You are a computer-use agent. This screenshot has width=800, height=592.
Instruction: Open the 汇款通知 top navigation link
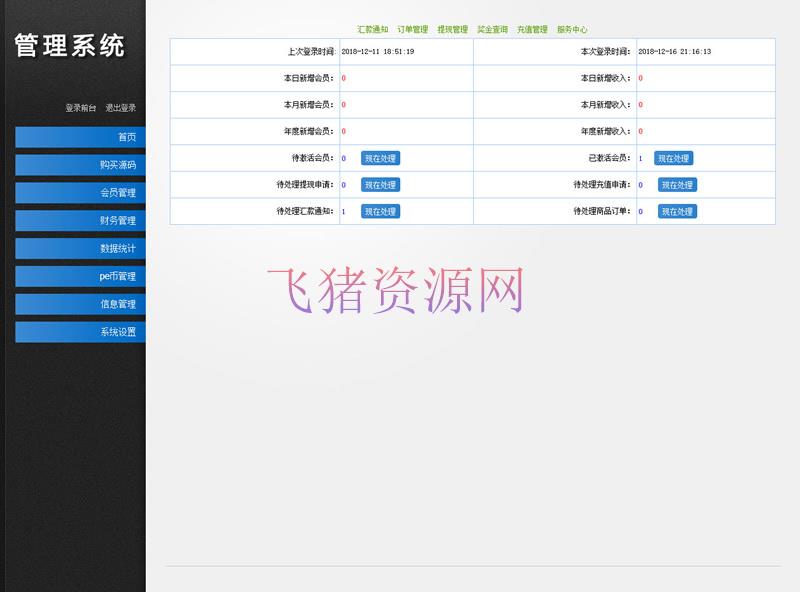(x=372, y=30)
